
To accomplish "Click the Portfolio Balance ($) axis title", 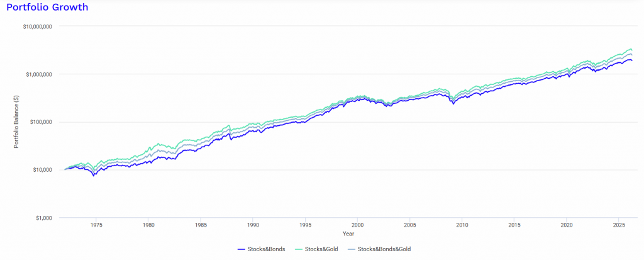I will pos(16,122).
